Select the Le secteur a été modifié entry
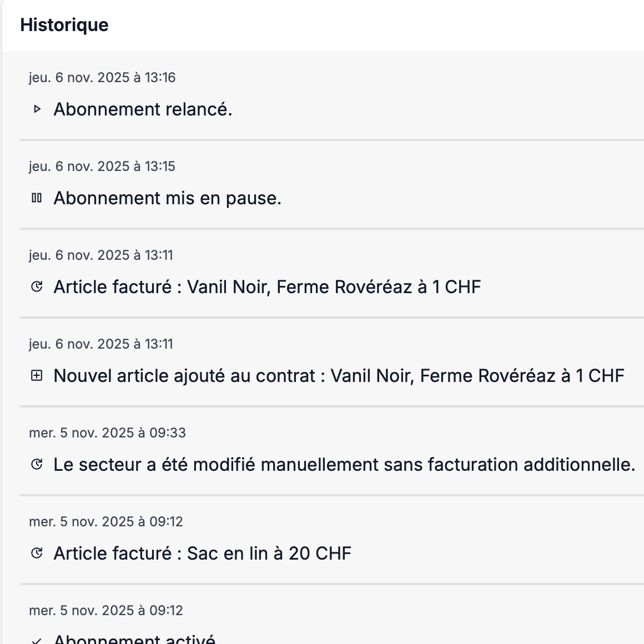The width and height of the screenshot is (644, 644). [x=344, y=465]
